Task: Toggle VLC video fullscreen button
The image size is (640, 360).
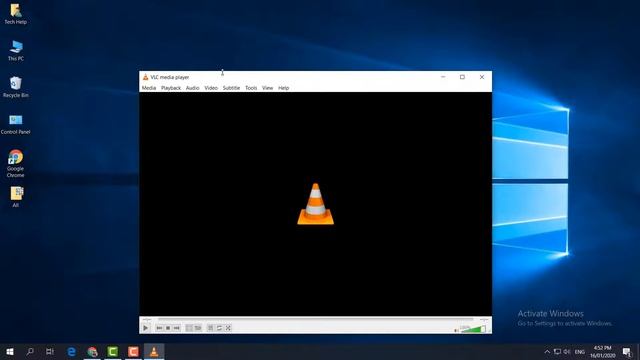Action: coord(189,328)
